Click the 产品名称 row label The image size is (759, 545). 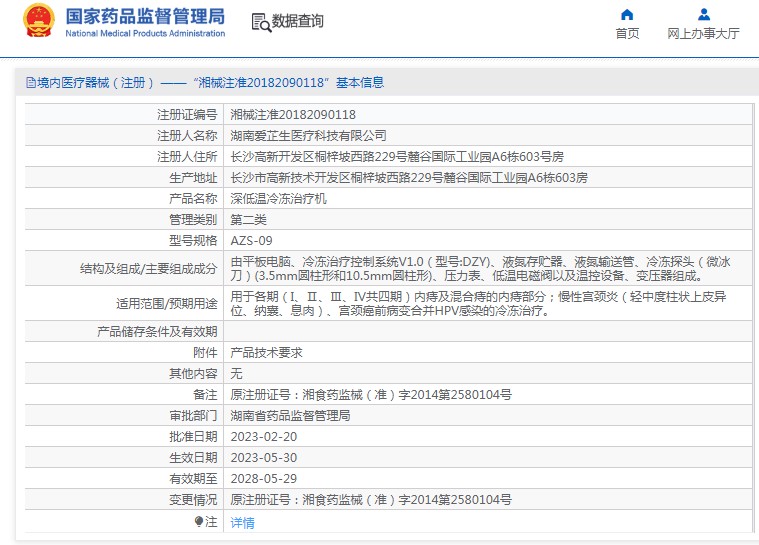193,198
